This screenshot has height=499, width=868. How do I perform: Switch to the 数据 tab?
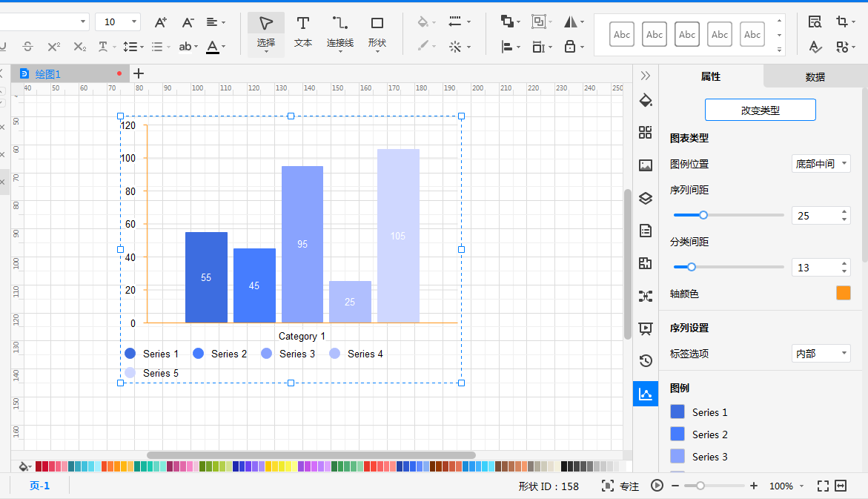(x=815, y=77)
